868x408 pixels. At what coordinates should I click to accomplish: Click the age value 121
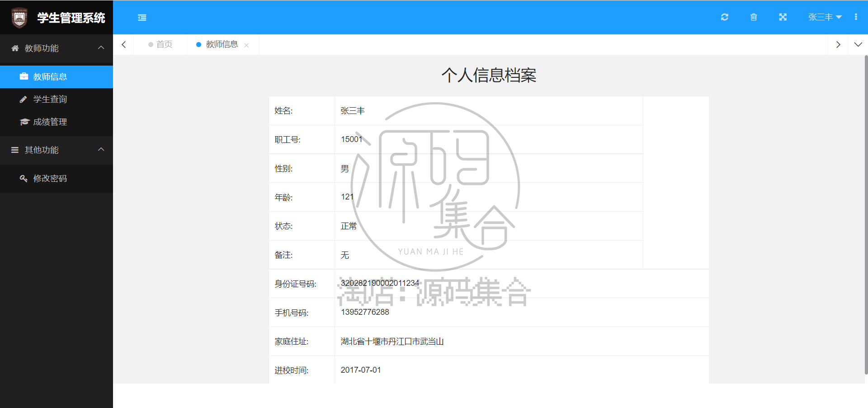point(347,197)
